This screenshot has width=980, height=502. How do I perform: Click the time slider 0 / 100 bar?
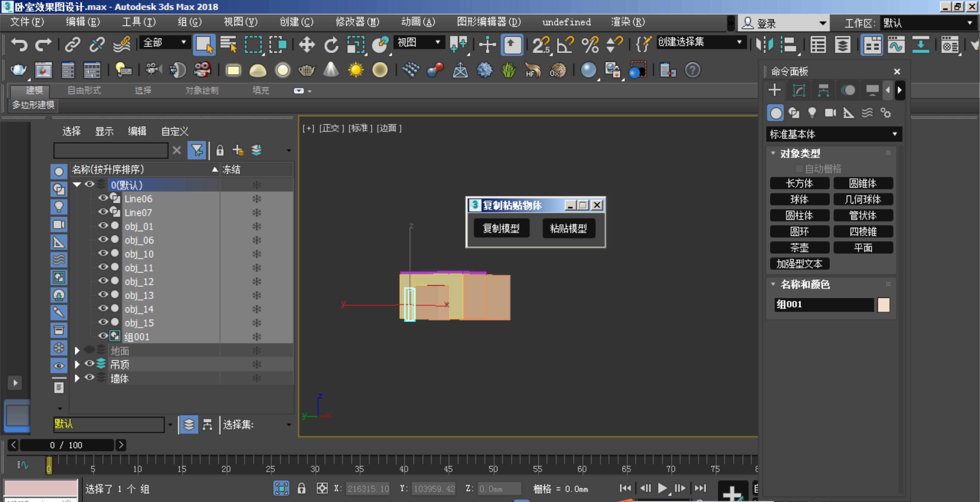point(67,445)
